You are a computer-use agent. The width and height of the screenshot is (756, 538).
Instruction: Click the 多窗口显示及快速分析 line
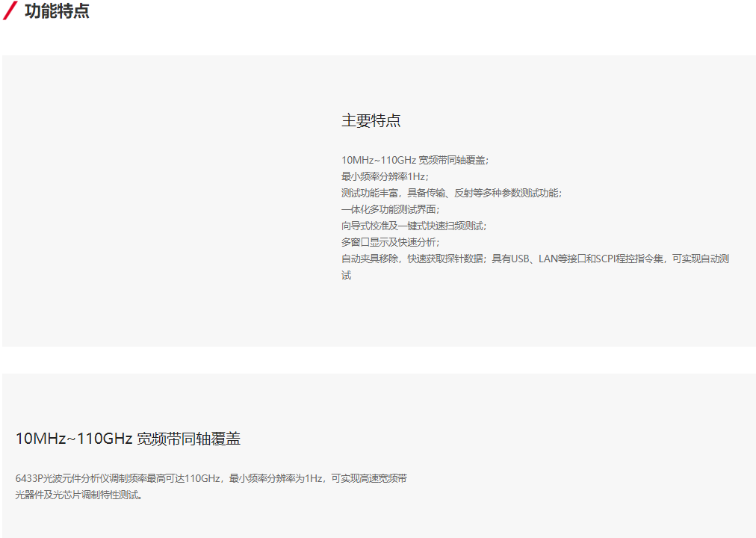pyautogui.click(x=390, y=242)
